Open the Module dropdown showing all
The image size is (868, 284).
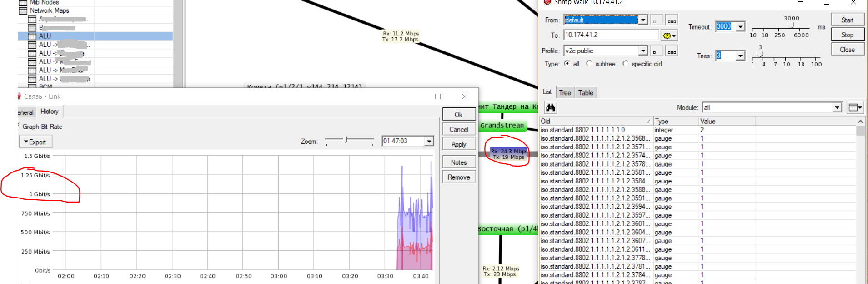pos(837,107)
